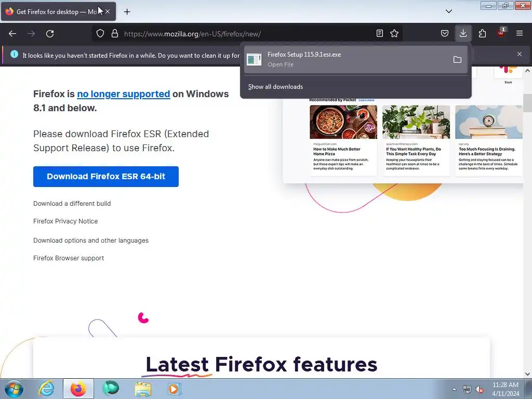Click the URL address field

point(248,34)
